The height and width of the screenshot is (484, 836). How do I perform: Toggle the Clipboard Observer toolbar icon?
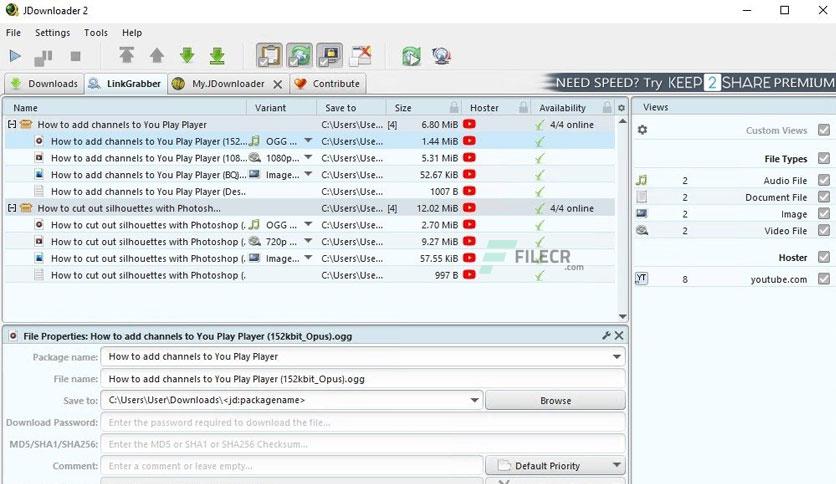[268, 56]
